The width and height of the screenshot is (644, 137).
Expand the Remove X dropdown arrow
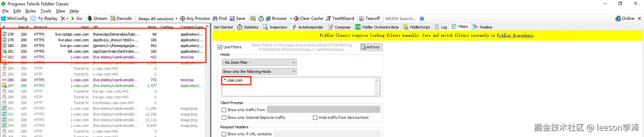coord(67,19)
